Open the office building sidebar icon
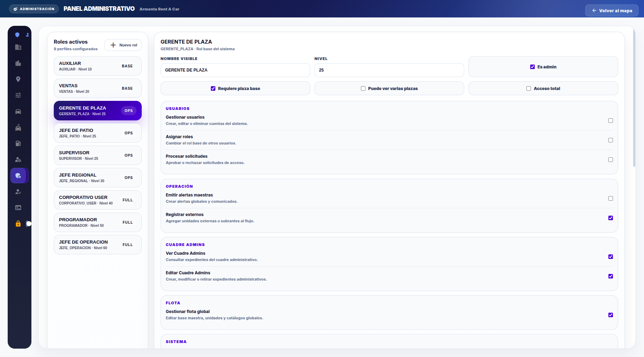Viewport: 644px width, 357px height. 18,47
